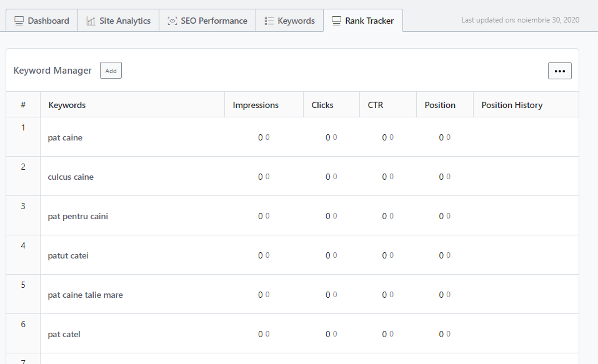
Task: Click the Site Analytics bar chart icon
Action: pyautogui.click(x=91, y=21)
